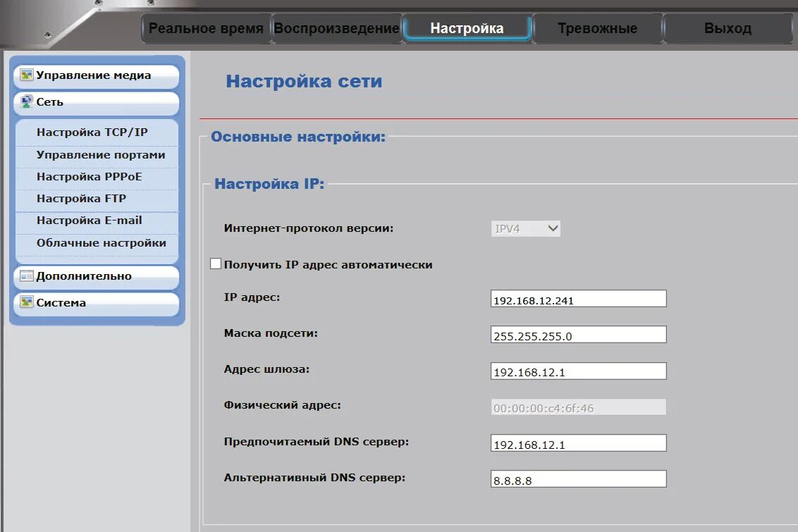Image resolution: width=798 pixels, height=532 pixels.
Task: Click the Альтернативный DNS сервер field 8.8.8.8
Action: pos(579,479)
